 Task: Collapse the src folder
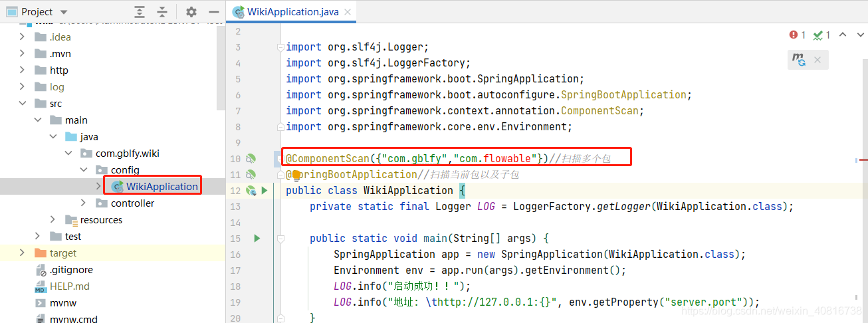click(x=22, y=104)
